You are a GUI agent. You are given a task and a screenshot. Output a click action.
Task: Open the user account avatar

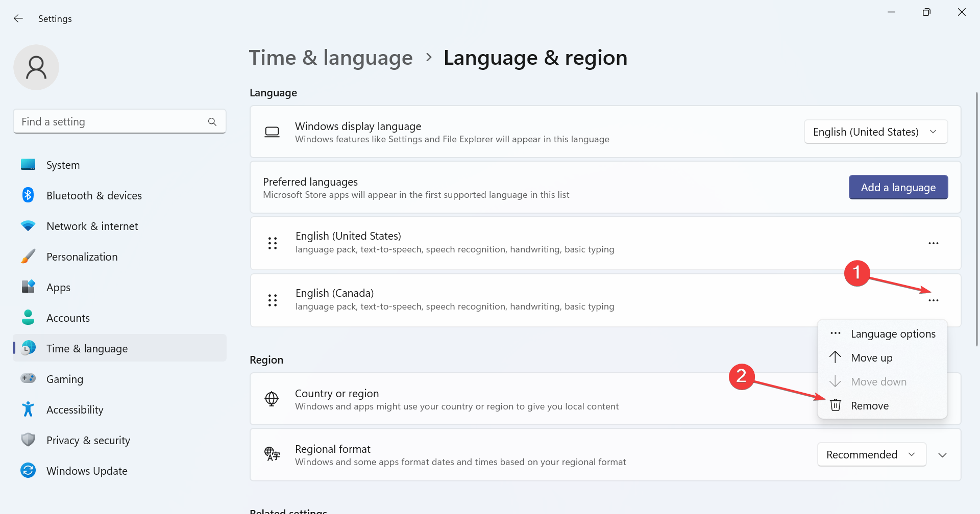point(36,67)
